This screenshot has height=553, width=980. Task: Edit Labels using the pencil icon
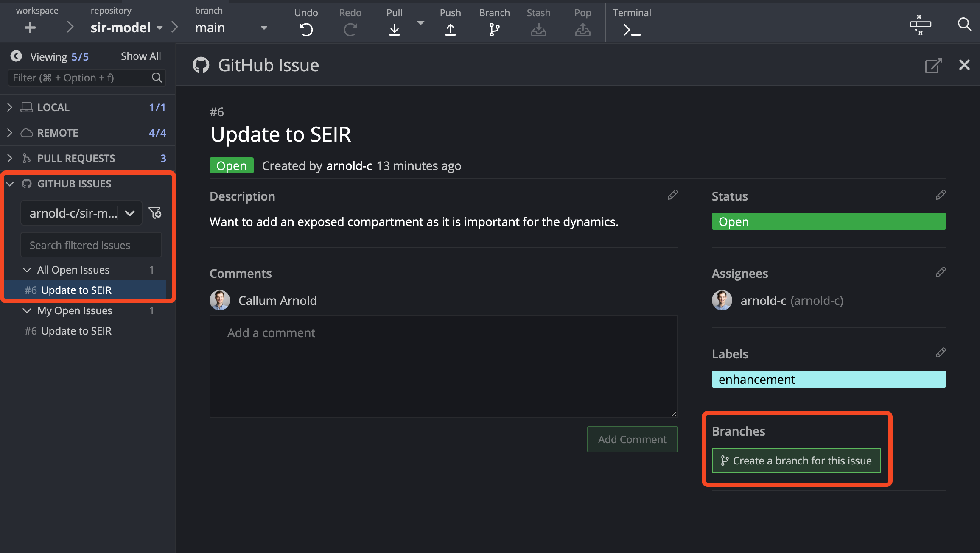tap(941, 353)
